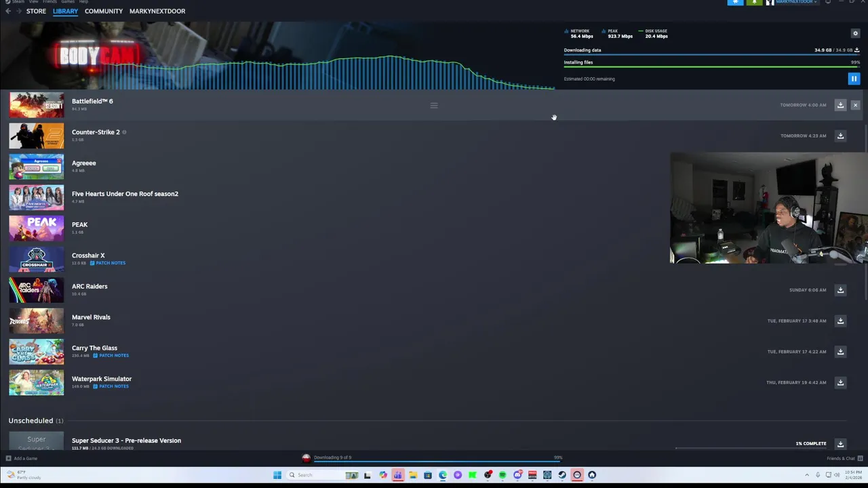This screenshot has width=868, height=488.
Task: Open the blue announcements button
Action: [x=735, y=3]
